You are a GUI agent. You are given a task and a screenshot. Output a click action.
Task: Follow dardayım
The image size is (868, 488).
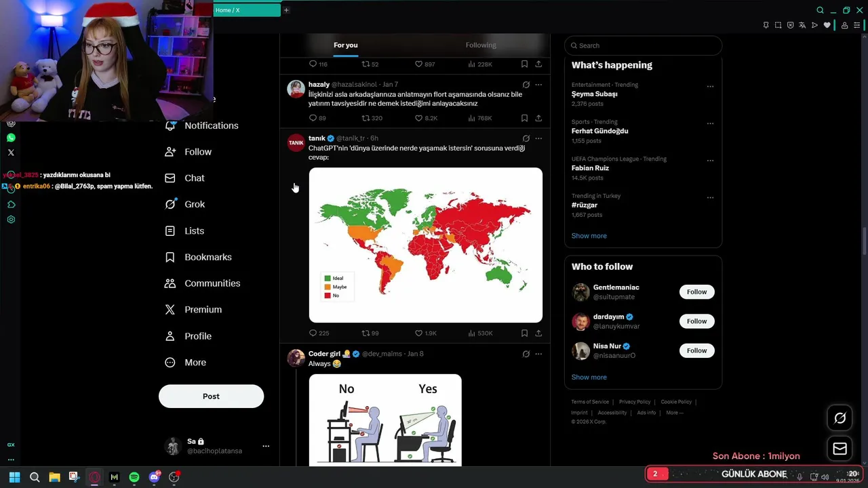[696, 321]
